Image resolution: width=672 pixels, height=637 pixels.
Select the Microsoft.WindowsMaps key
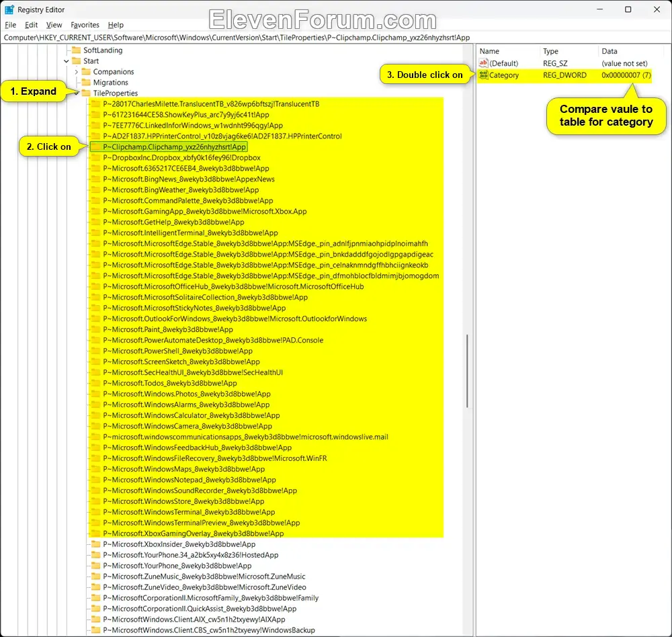coord(184,469)
